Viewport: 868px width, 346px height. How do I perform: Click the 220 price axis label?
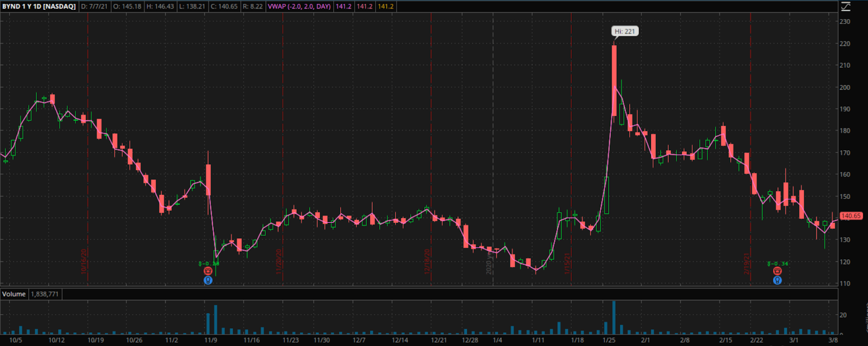pos(845,43)
